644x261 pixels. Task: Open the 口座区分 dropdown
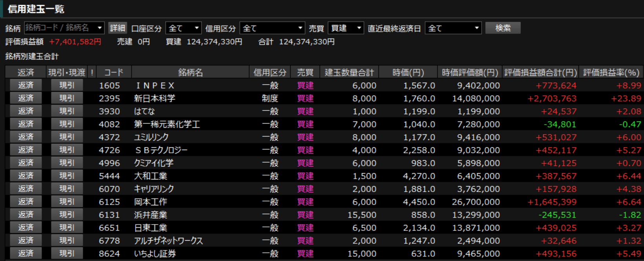tap(184, 28)
